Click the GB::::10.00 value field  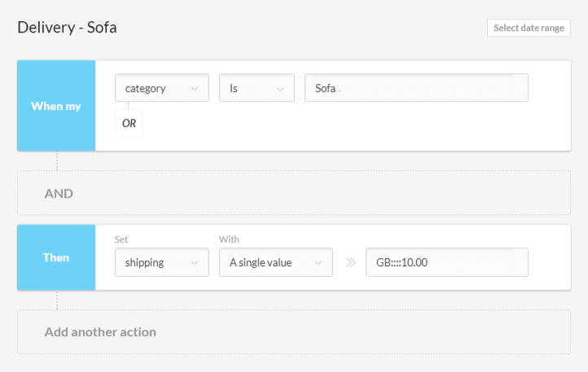447,262
